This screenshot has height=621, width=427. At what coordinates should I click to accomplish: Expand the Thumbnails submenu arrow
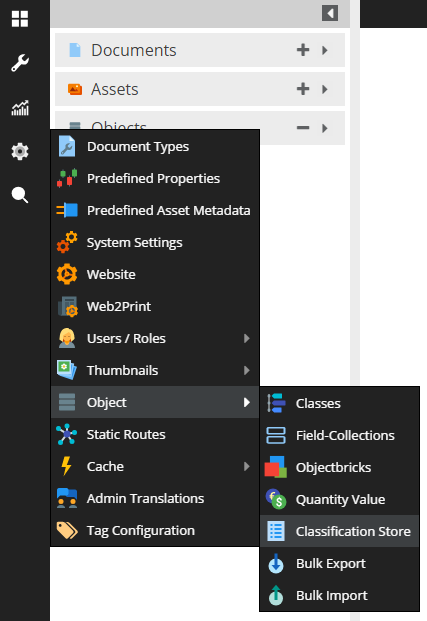(246, 370)
